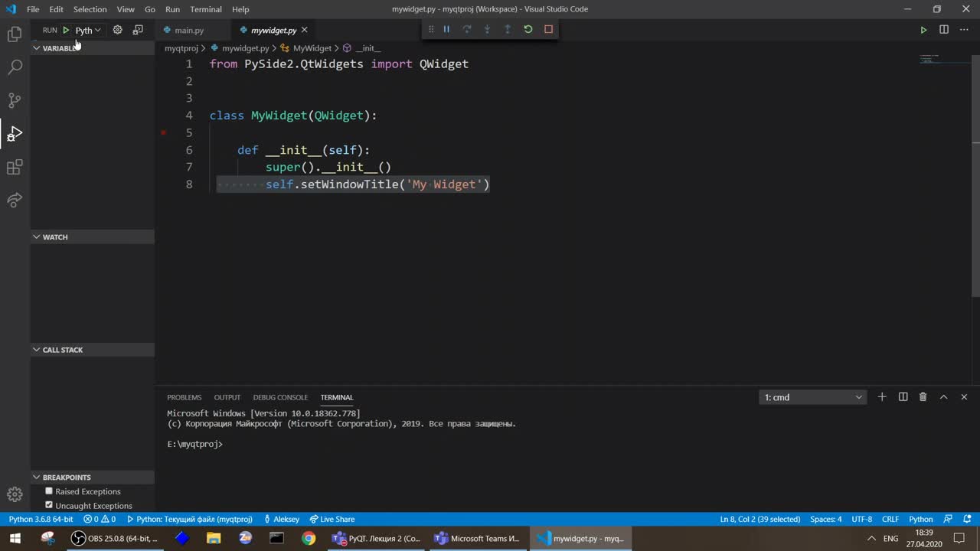Image resolution: width=980 pixels, height=551 pixels.
Task: Go to line via Ln 8, Col 2
Action: click(x=760, y=519)
